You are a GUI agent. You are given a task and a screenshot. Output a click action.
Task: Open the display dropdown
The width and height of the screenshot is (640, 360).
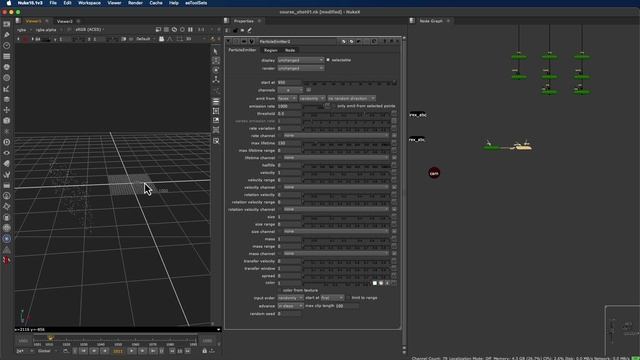(x=301, y=60)
